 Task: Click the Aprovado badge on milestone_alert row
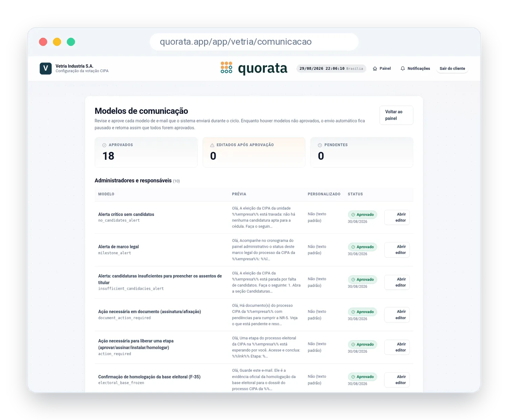(x=362, y=247)
